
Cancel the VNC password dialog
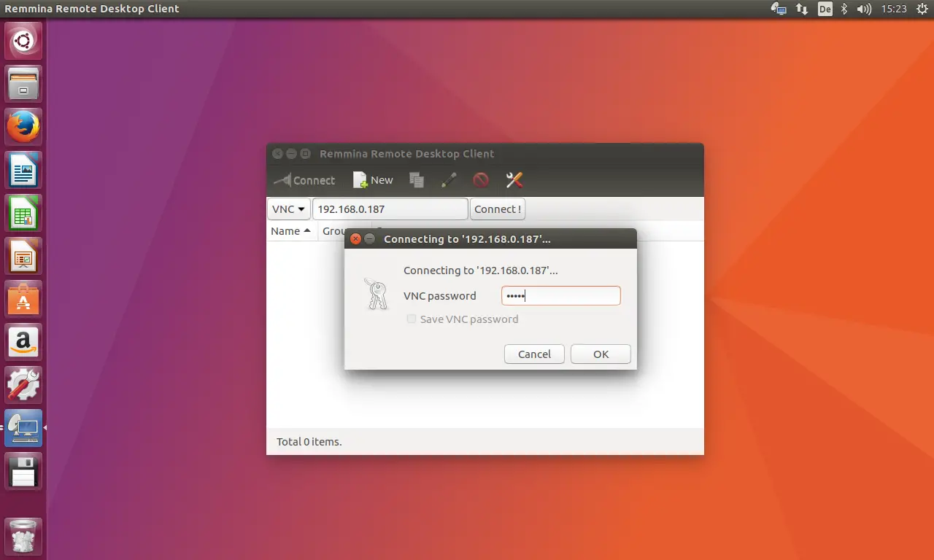[x=534, y=354]
